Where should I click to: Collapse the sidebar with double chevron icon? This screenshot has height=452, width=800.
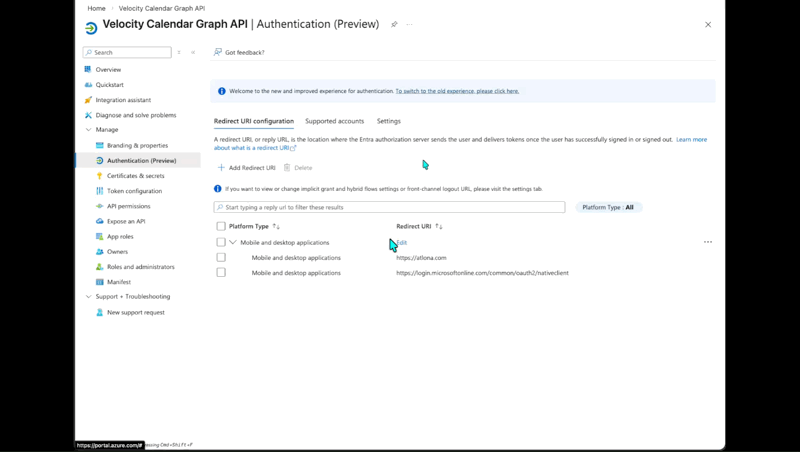pyautogui.click(x=193, y=53)
